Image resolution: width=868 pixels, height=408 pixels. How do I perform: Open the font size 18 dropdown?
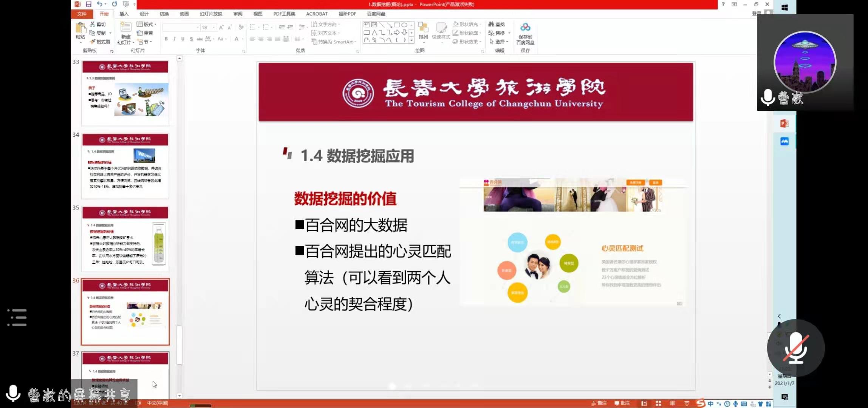pyautogui.click(x=214, y=27)
